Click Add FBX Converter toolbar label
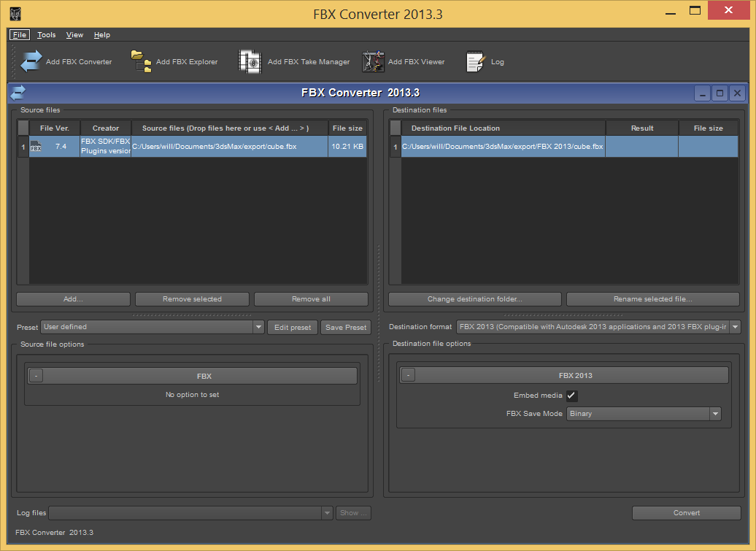This screenshot has width=756, height=551. coord(79,62)
